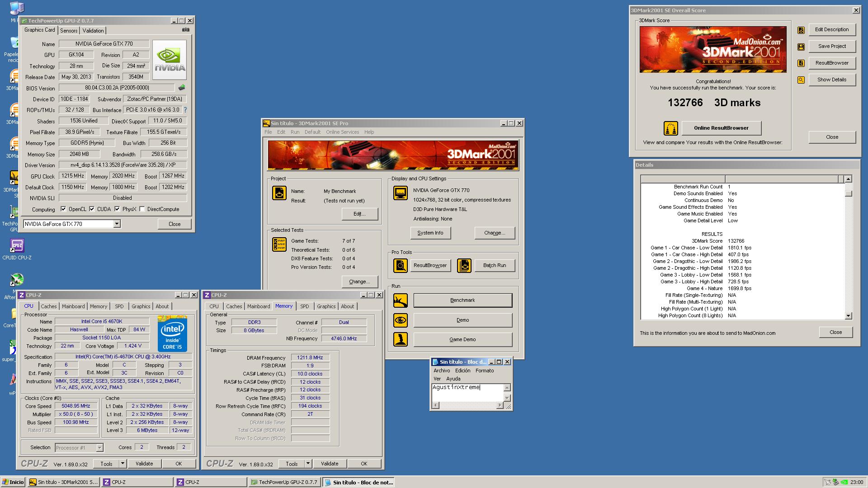The width and height of the screenshot is (868, 488).
Task: Click the Close button in GPU-Z
Action: [x=175, y=224]
